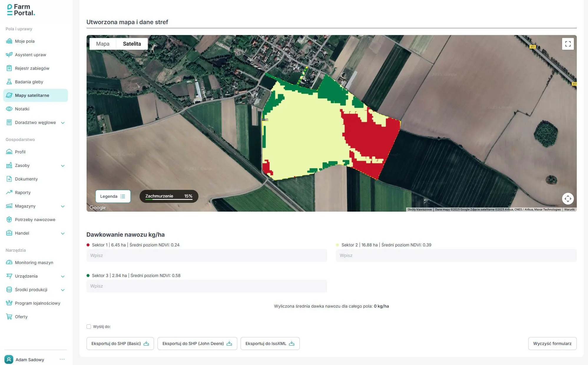The width and height of the screenshot is (588, 365).
Task: Enable the 'Wyślij do' checkbox
Action: pos(89,326)
